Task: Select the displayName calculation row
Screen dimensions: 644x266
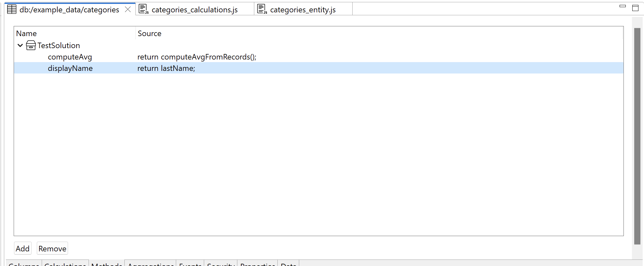Action: tap(319, 68)
